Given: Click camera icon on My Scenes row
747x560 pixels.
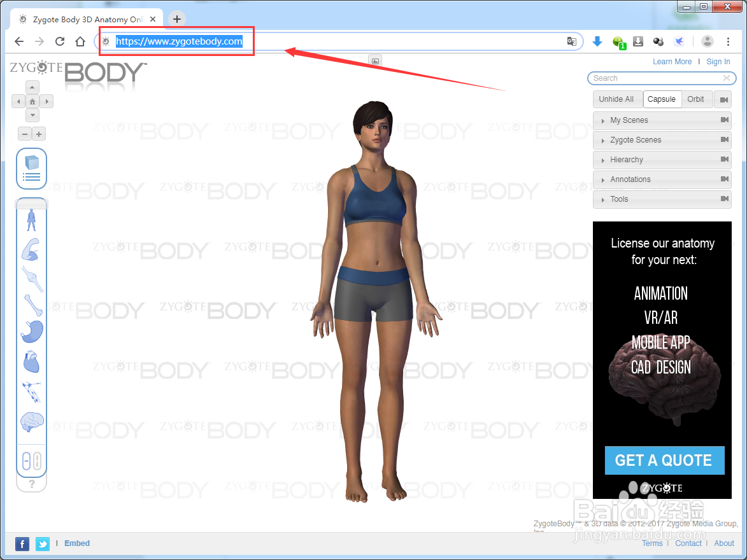Looking at the screenshot, I should tap(725, 120).
